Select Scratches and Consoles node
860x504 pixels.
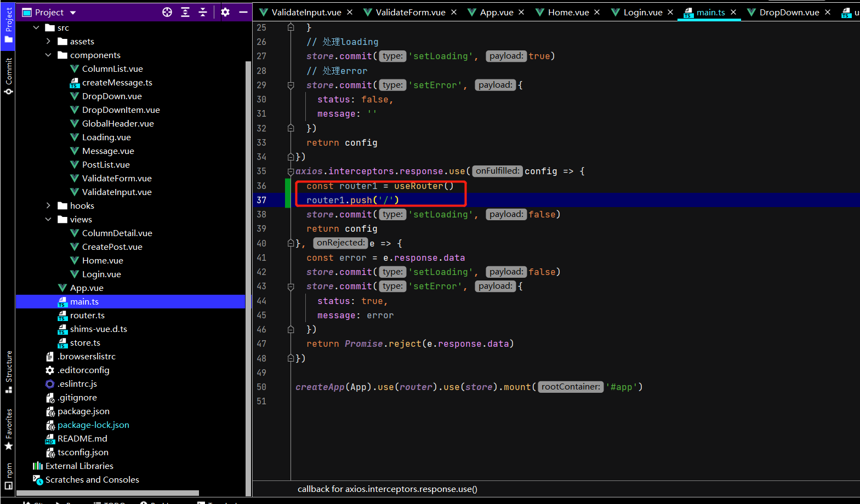92,479
